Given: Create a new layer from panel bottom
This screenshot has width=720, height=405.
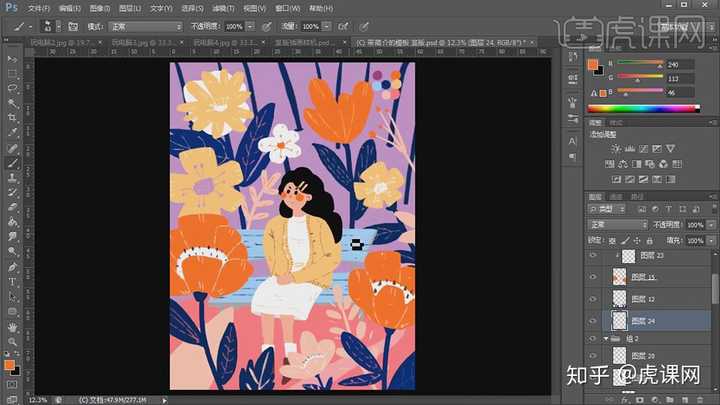Looking at the screenshot, I should pyautogui.click(x=685, y=400).
